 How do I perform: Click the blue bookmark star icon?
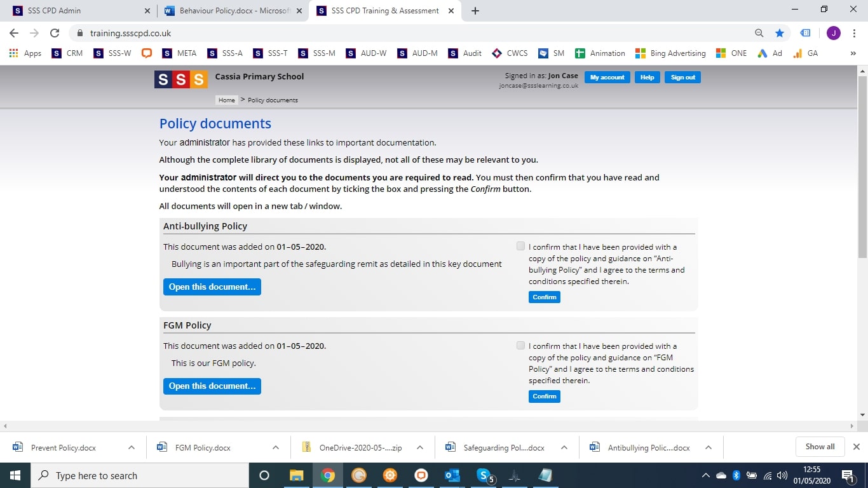click(x=780, y=33)
